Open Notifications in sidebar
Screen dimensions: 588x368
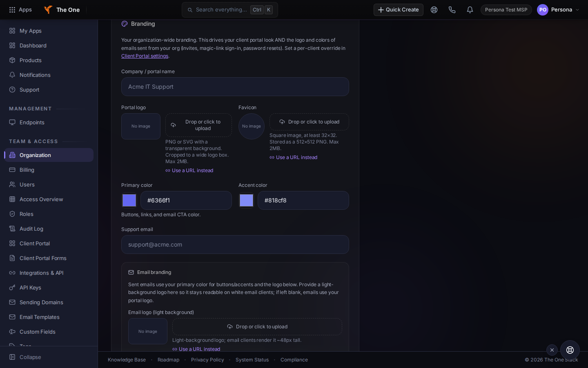pyautogui.click(x=49, y=75)
